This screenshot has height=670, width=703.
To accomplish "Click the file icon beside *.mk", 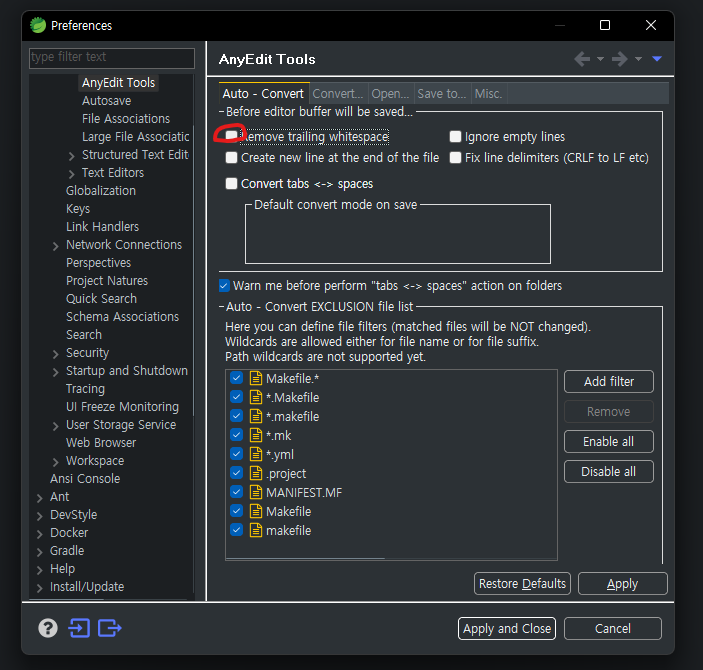I will tap(256, 435).
